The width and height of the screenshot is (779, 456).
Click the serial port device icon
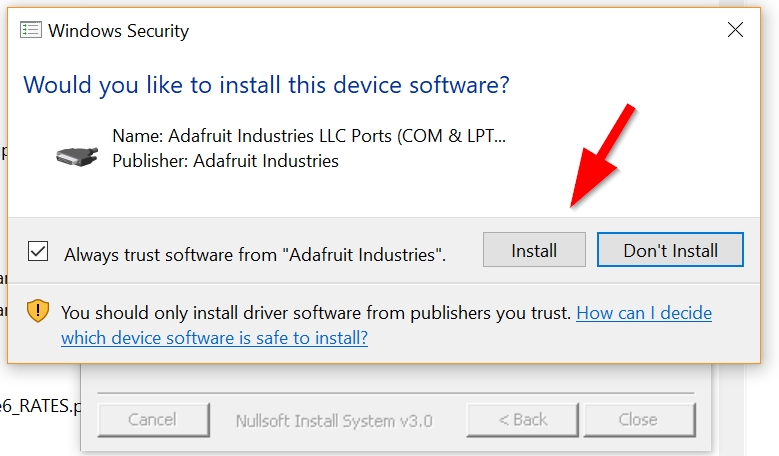[x=77, y=155]
